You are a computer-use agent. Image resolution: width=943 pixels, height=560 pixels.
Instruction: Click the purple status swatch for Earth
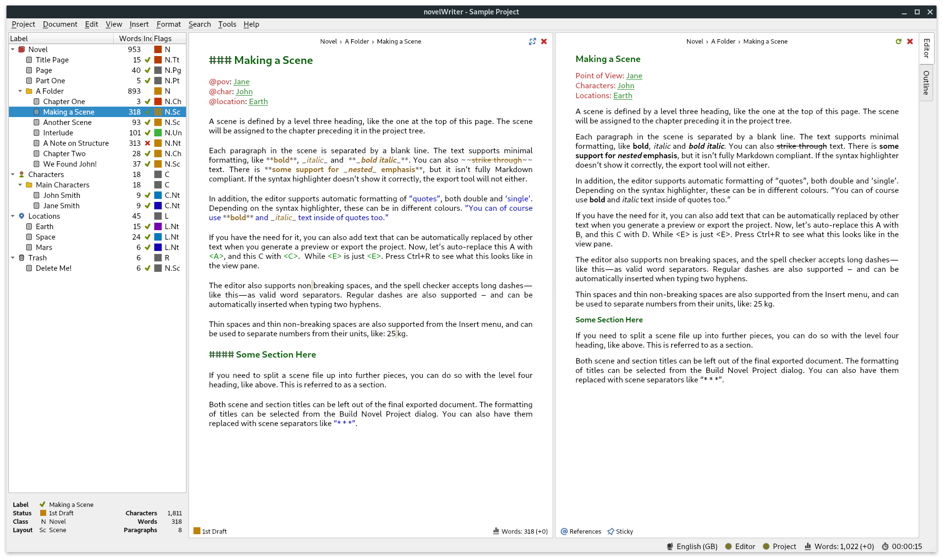click(158, 227)
